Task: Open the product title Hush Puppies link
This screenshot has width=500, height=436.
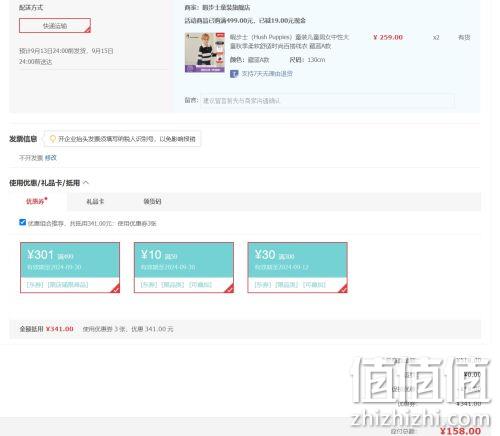Action: [289, 41]
